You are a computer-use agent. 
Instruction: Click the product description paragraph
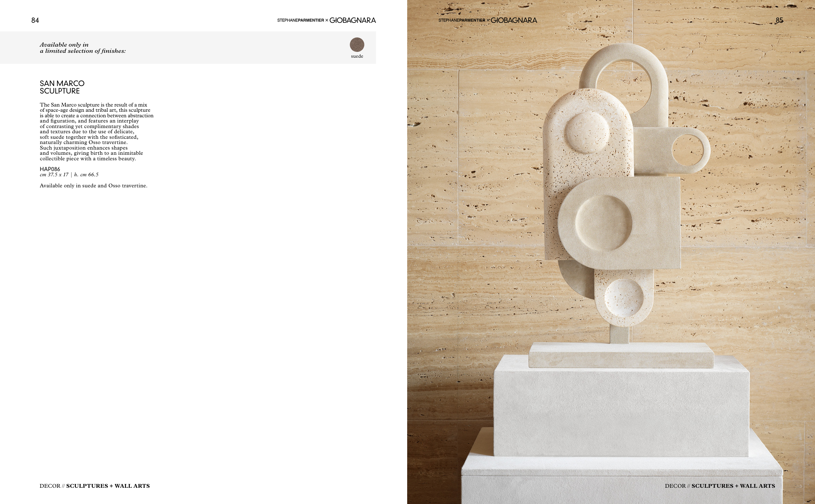96,132
